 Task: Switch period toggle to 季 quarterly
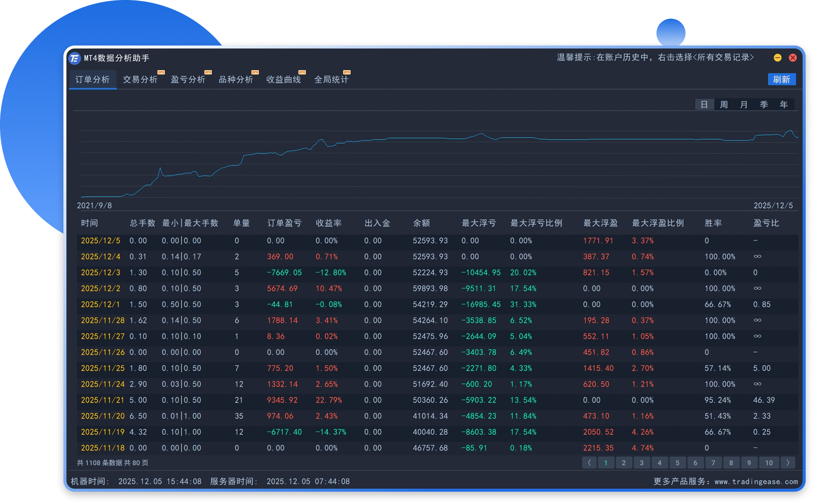pyautogui.click(x=764, y=104)
